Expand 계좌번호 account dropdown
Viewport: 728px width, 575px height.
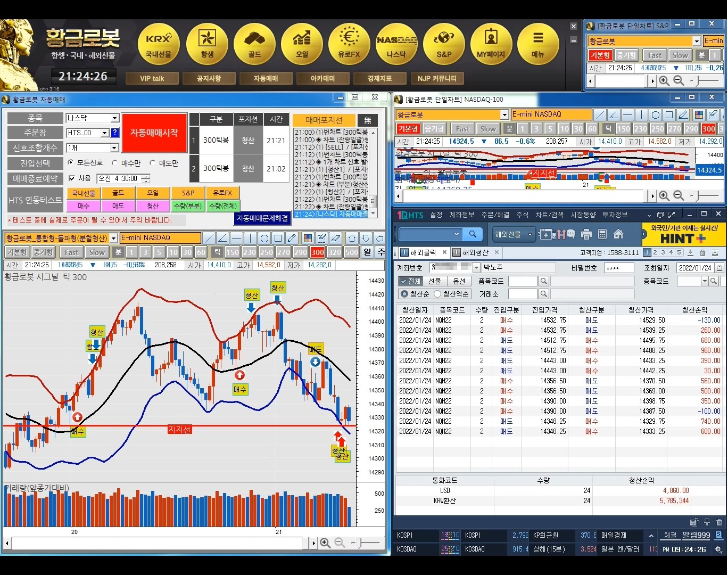pos(477,268)
